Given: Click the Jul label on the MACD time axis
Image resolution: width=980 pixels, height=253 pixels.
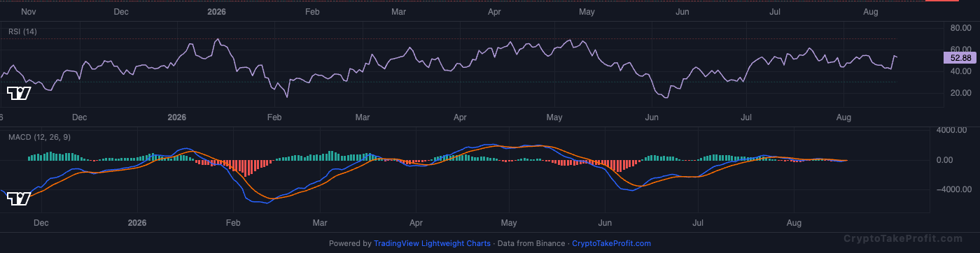Looking at the screenshot, I should click(697, 223).
